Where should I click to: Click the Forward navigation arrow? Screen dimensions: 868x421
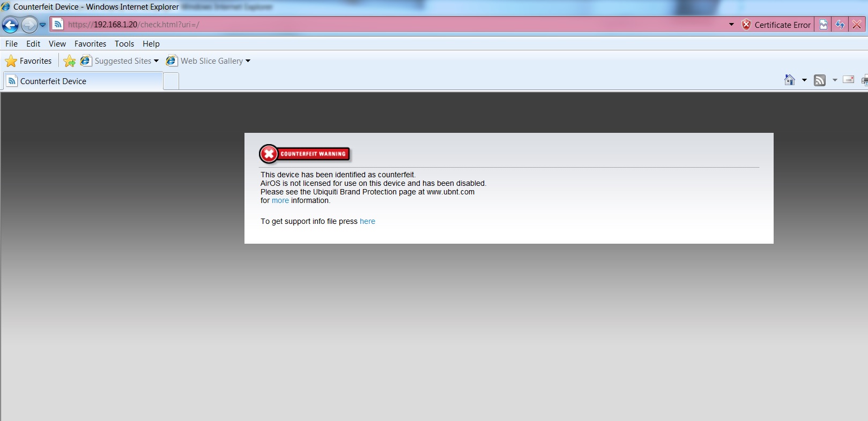pyautogui.click(x=29, y=25)
